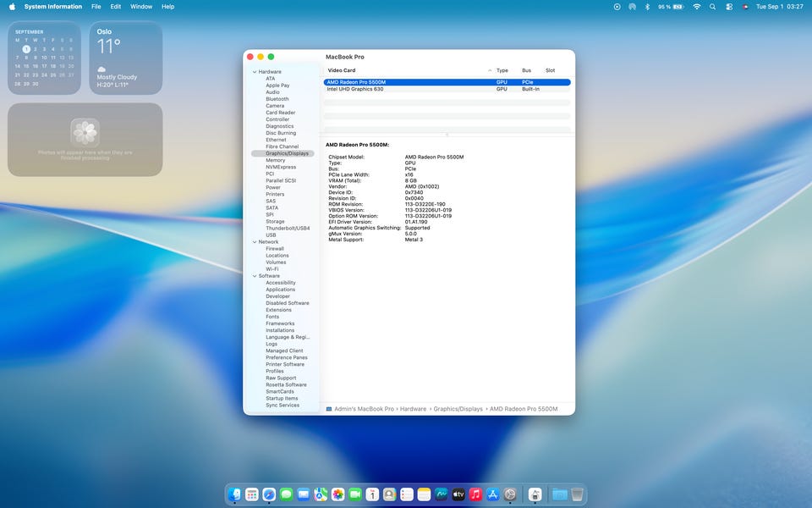Select Applications under Software

pos(281,290)
